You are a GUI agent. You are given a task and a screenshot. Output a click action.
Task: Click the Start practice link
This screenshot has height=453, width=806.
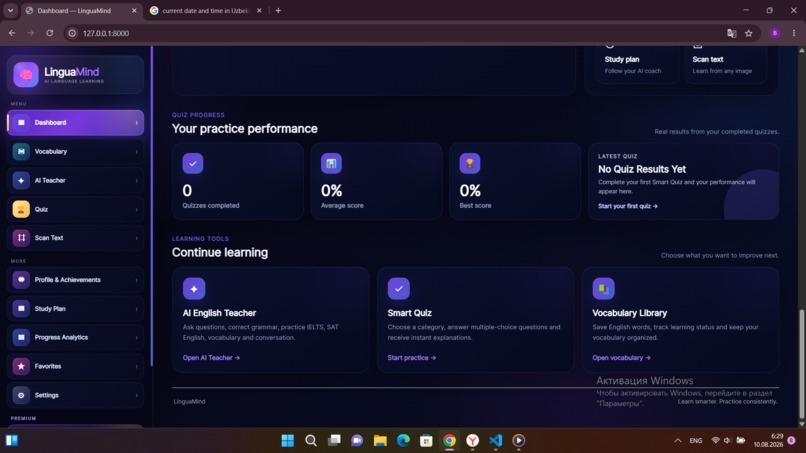412,358
